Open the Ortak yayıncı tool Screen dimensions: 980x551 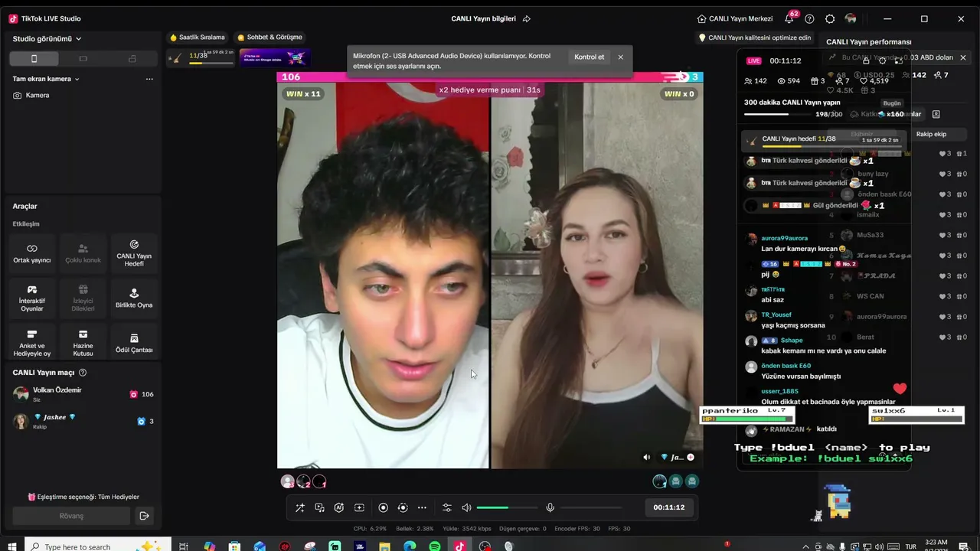tap(32, 254)
